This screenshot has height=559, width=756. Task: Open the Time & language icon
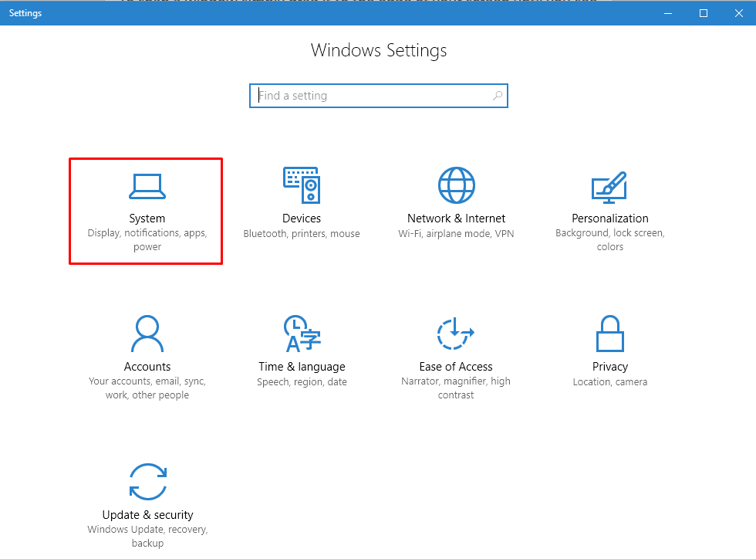(x=302, y=334)
